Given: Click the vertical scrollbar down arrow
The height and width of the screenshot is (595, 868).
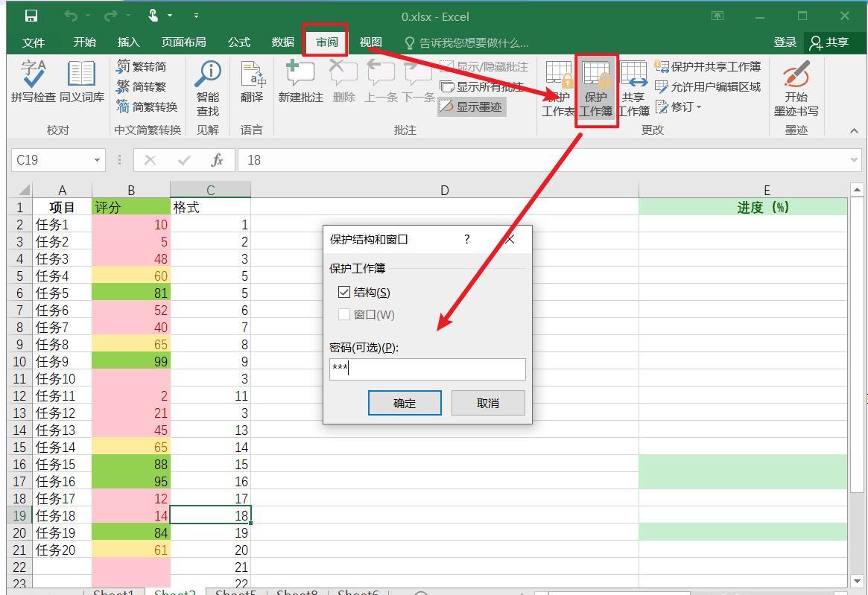Looking at the screenshot, I should [857, 581].
